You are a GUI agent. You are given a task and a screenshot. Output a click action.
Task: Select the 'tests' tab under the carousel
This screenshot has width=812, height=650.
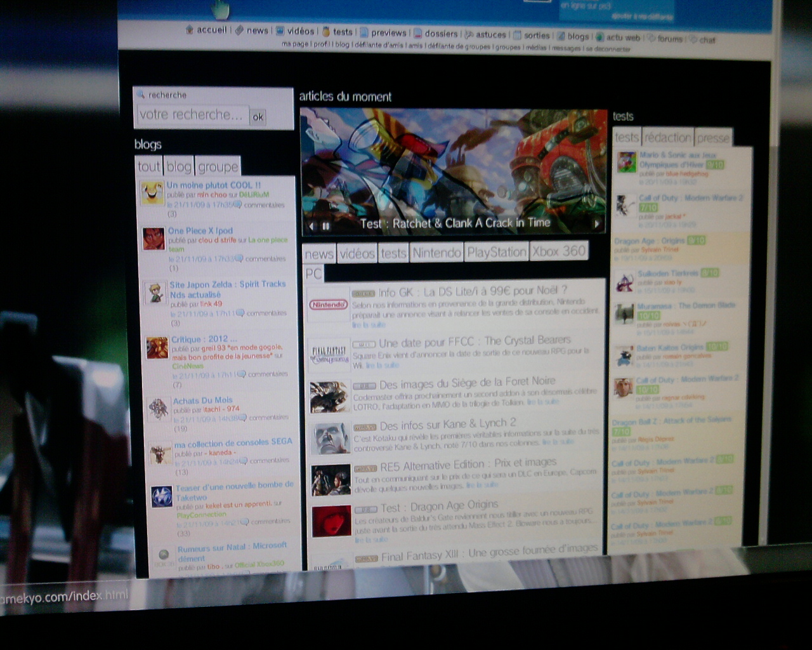393,253
